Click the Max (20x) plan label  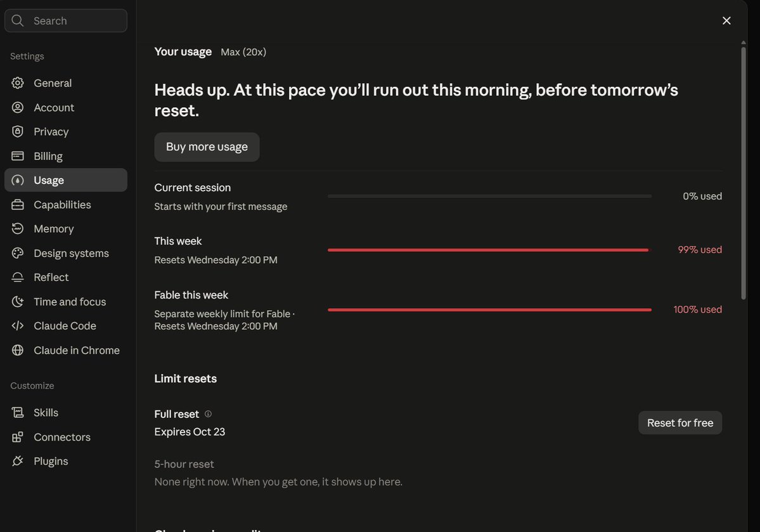pos(243,52)
